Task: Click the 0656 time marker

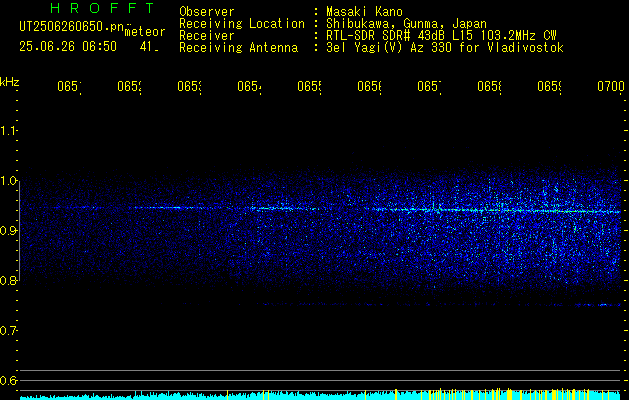Action: [x=369, y=86]
